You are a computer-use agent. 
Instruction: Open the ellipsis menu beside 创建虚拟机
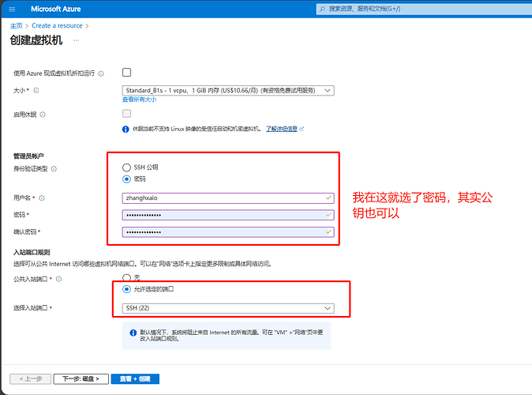click(77, 40)
